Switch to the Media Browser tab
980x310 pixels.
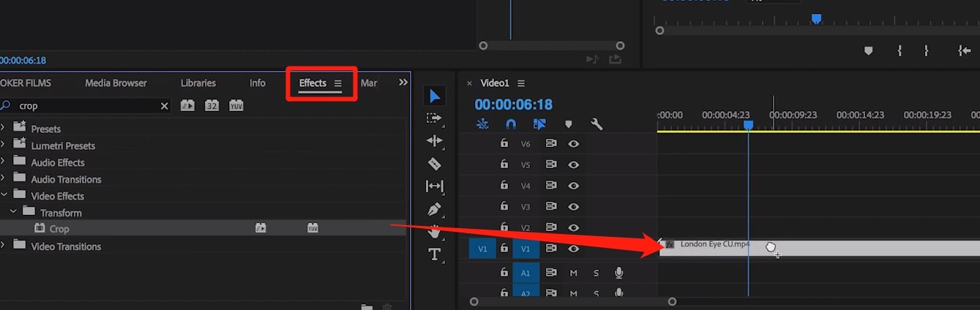(116, 83)
